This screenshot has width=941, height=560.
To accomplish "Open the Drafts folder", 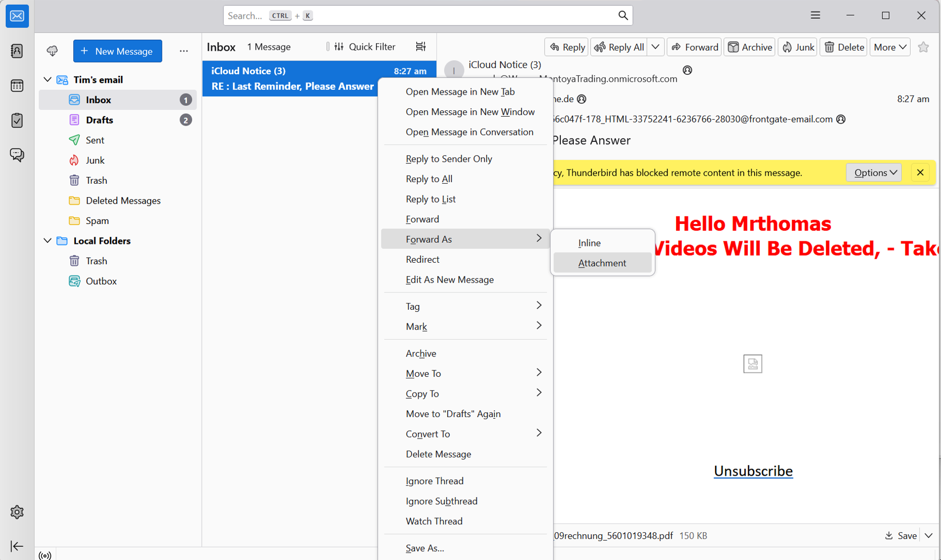I will [x=118, y=120].
